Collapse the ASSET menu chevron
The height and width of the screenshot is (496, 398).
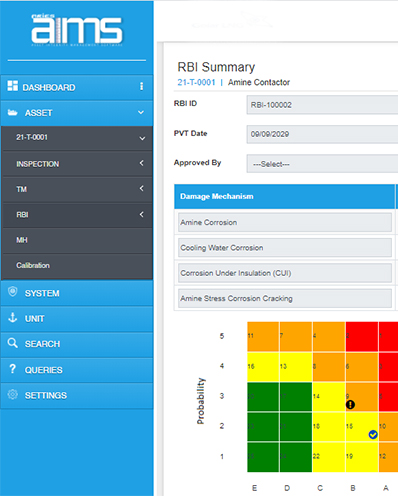pyautogui.click(x=141, y=113)
